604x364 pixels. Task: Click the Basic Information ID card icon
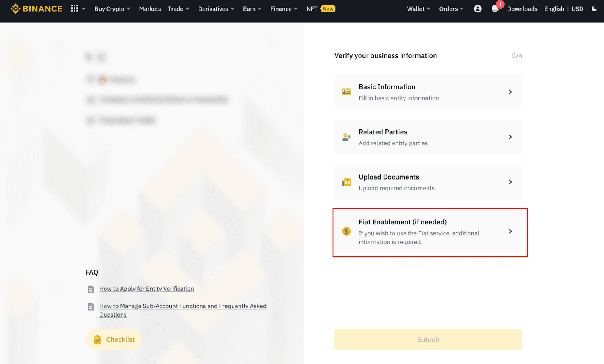[x=347, y=92]
